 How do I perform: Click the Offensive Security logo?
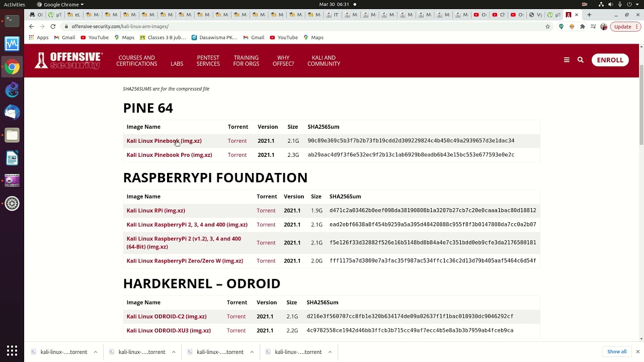point(68,60)
